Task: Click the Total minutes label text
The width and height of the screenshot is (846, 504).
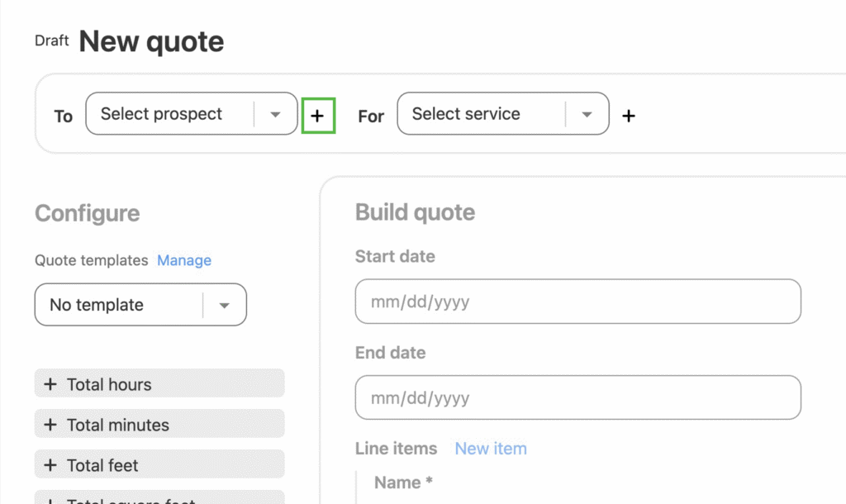Action: click(118, 425)
